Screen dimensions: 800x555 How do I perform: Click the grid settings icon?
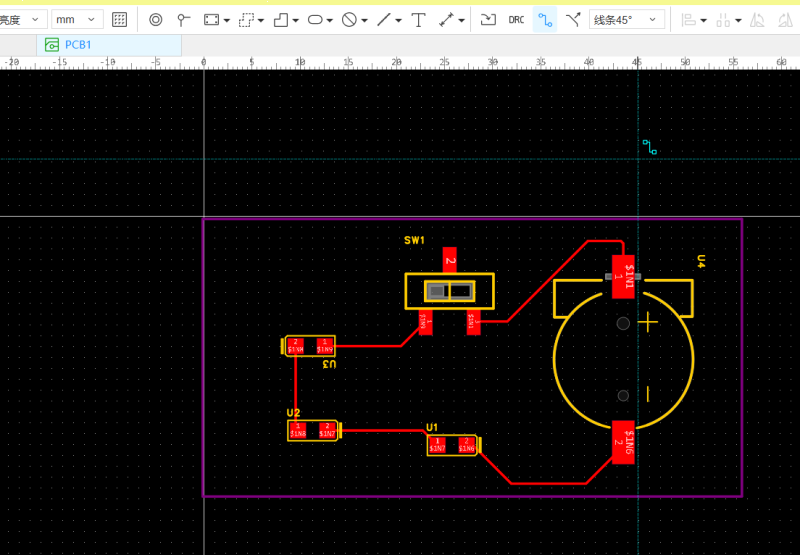pos(120,19)
